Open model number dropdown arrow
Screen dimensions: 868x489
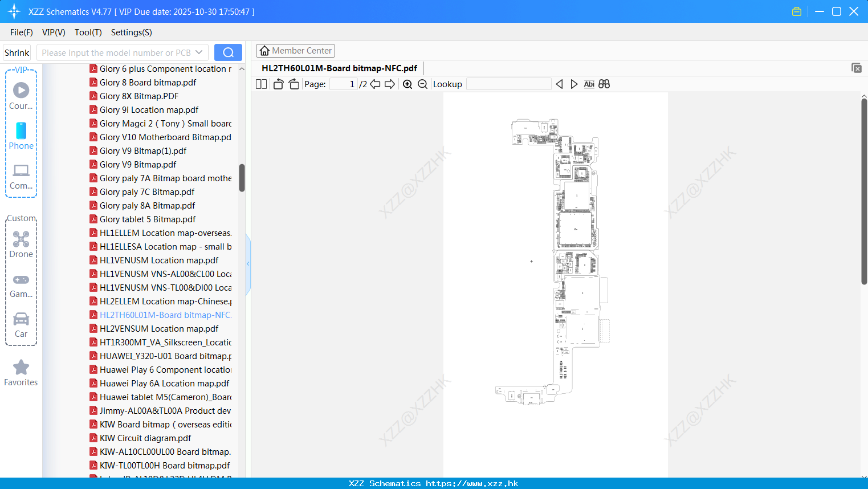[199, 52]
